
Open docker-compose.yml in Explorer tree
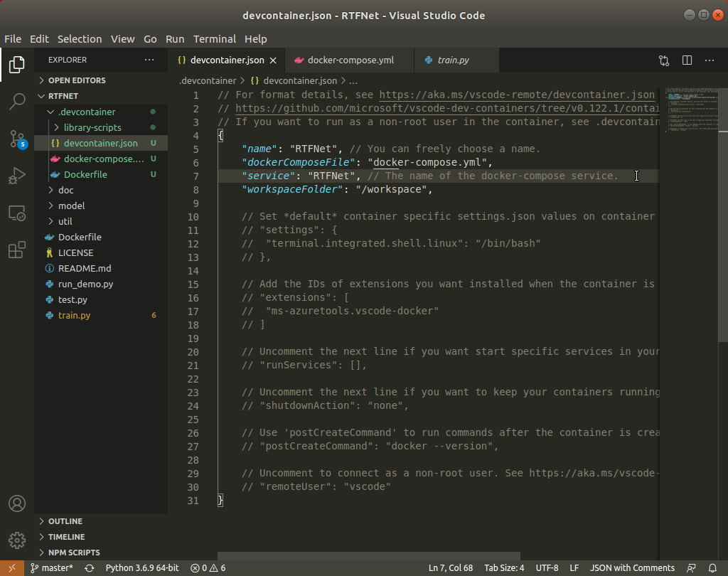pyautogui.click(x=101, y=159)
